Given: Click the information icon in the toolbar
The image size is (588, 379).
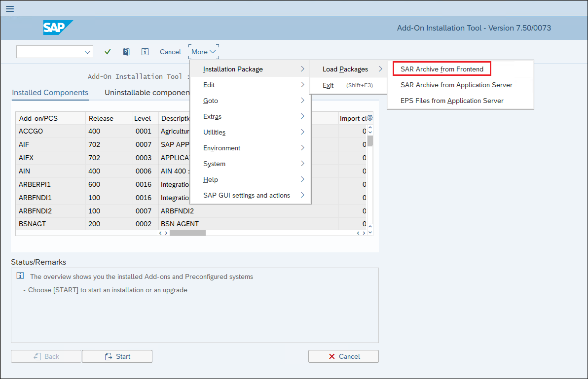Looking at the screenshot, I should click(145, 52).
